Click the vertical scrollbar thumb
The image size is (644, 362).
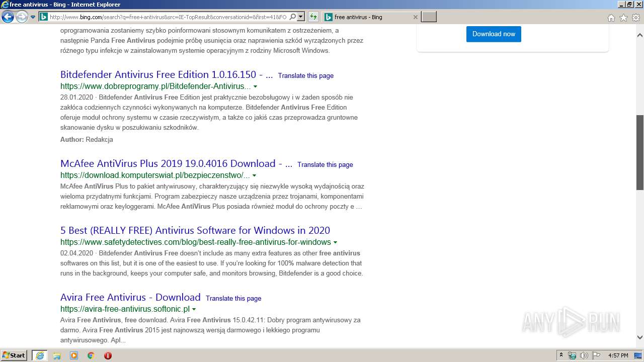[x=640, y=152]
